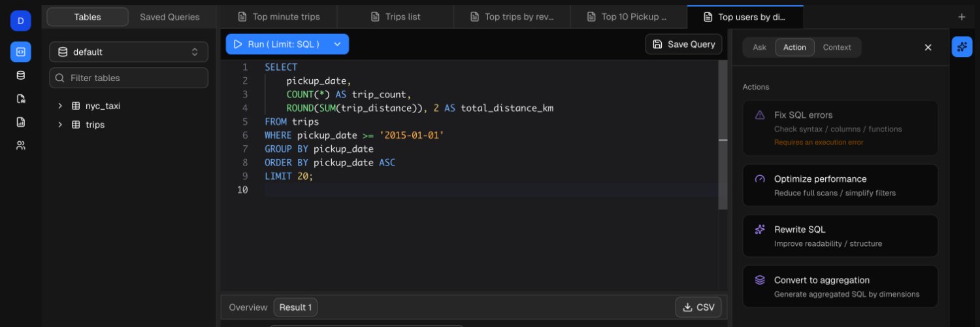Download results with CSV button
This screenshot has width=980, height=327.
[698, 307]
